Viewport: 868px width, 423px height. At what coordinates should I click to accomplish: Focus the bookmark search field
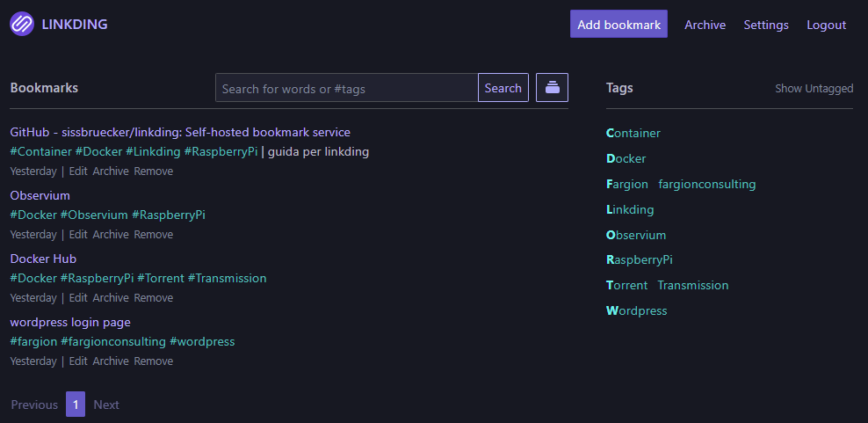coord(346,88)
